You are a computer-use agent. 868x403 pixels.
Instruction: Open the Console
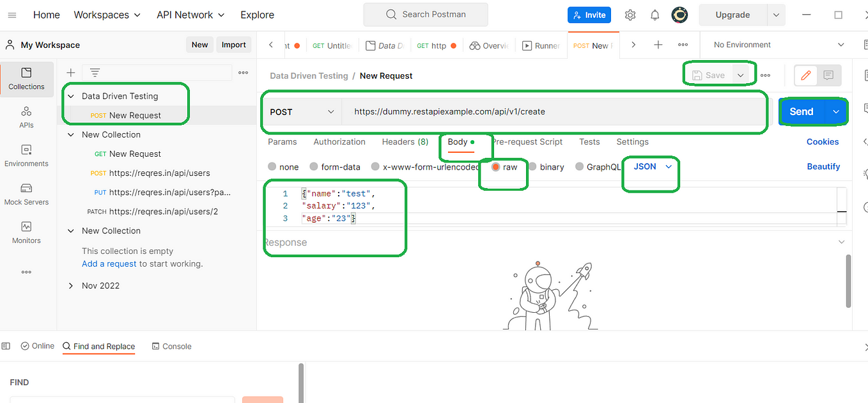click(171, 346)
